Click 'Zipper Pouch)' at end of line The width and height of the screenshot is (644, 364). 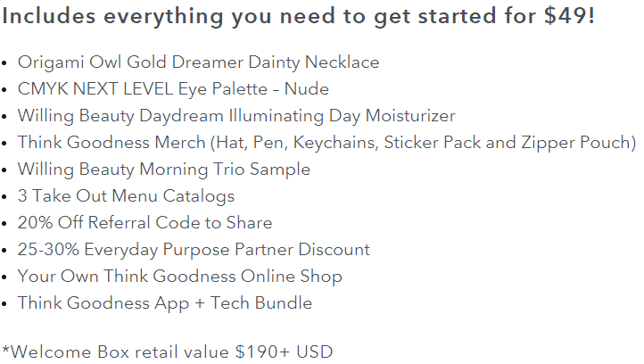coord(579,143)
